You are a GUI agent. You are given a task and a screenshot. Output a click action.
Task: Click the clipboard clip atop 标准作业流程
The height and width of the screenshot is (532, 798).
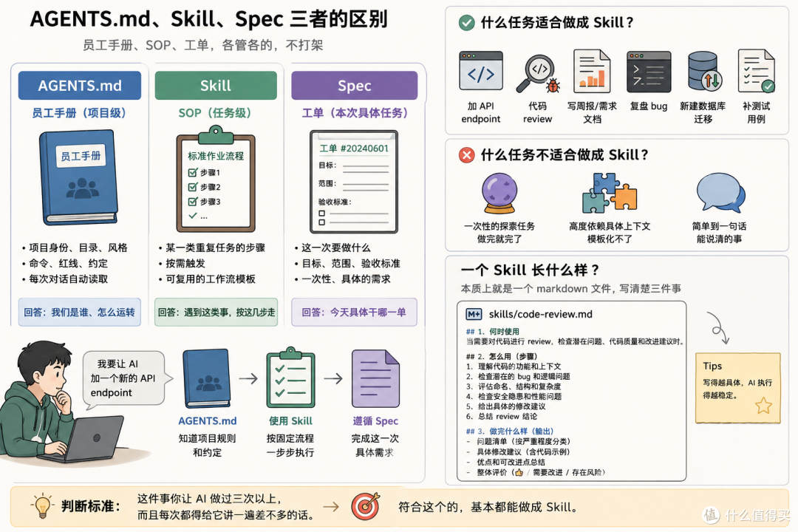point(216,134)
